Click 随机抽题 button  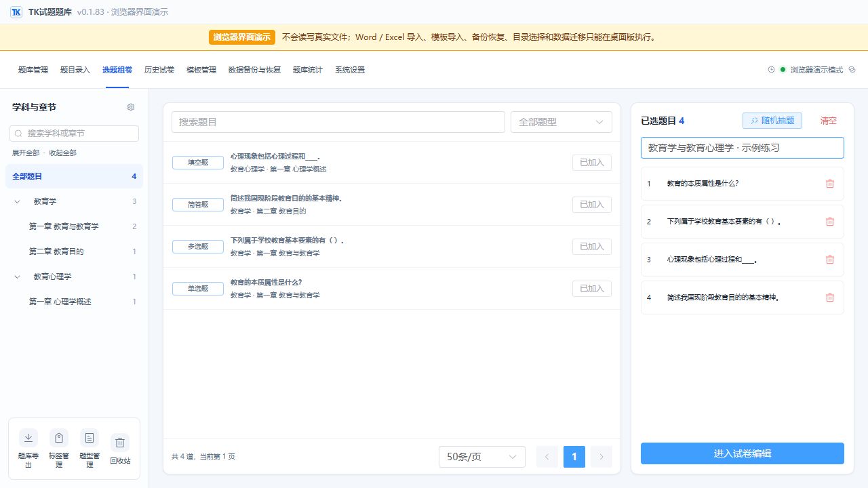point(772,121)
